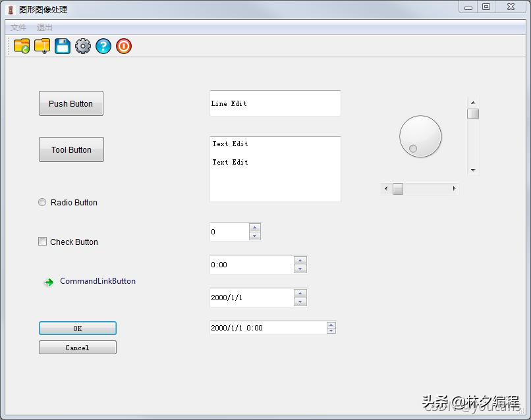Step down the 2000/1/1 0:00 datetime field
This screenshot has width=531, height=420.
coord(331,330)
